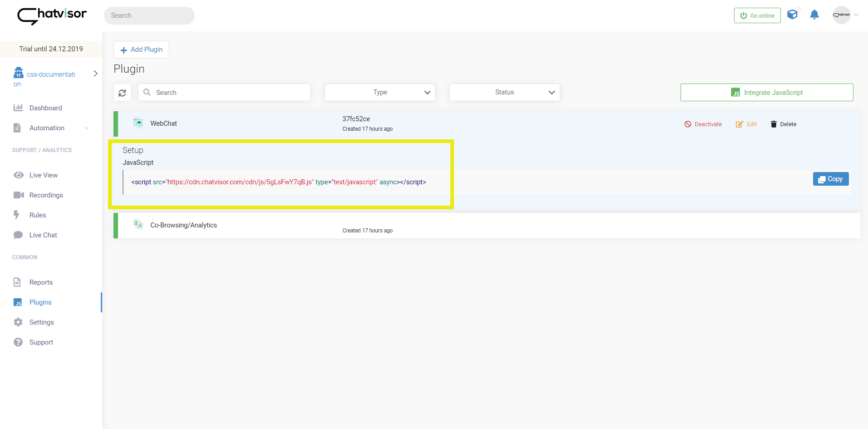Open the notifications bell
Image resolution: width=868 pixels, height=429 pixels.
[x=814, y=15]
